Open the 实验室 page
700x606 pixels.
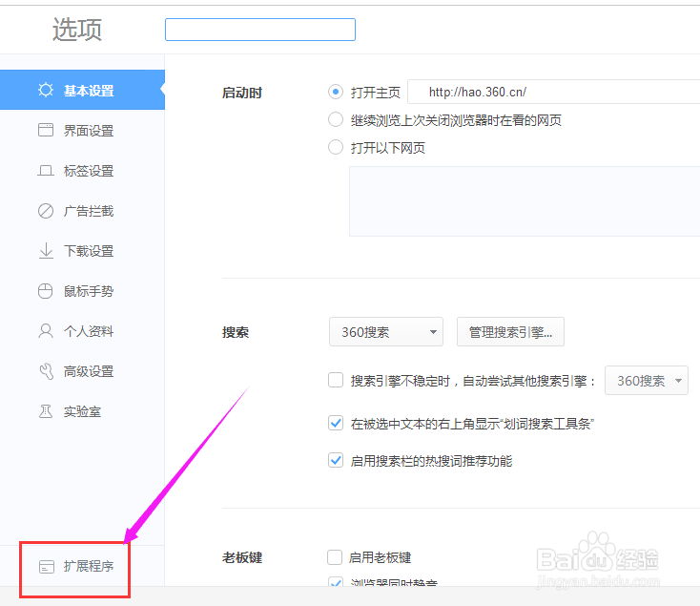point(82,411)
